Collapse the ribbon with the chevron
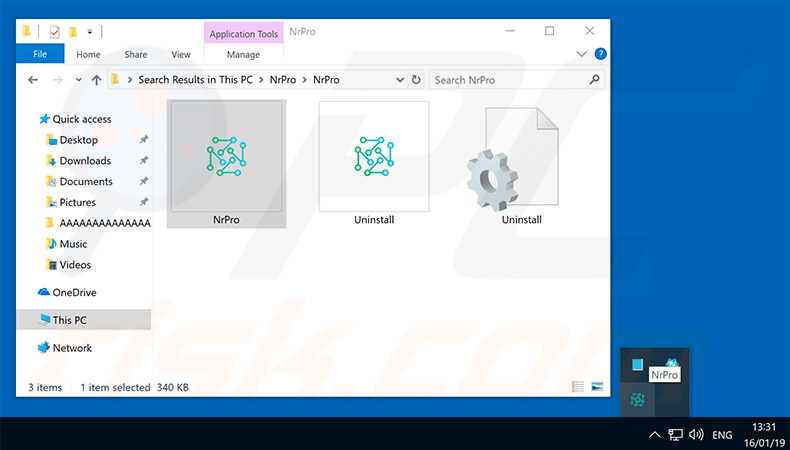This screenshot has height=450, width=790. point(581,54)
